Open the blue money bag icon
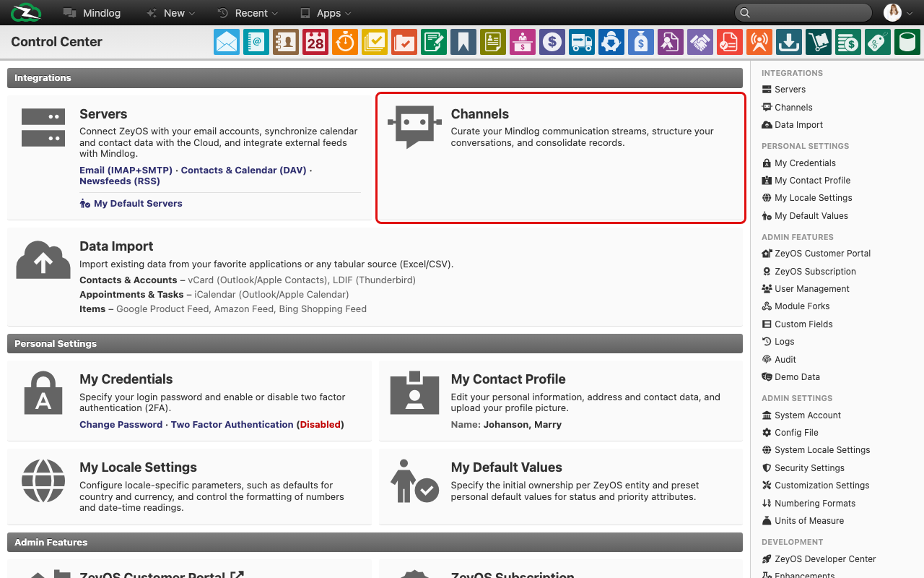Viewport: 924px width, 578px height. tap(641, 42)
